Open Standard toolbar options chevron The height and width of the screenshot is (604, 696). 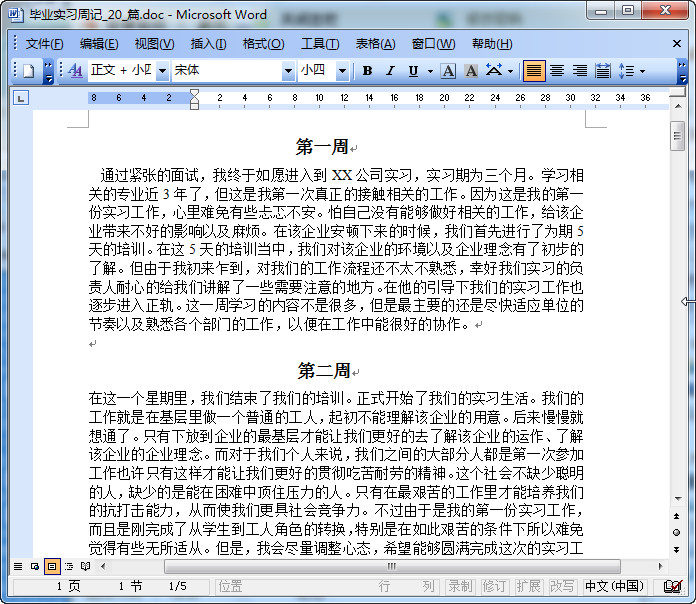point(48,72)
